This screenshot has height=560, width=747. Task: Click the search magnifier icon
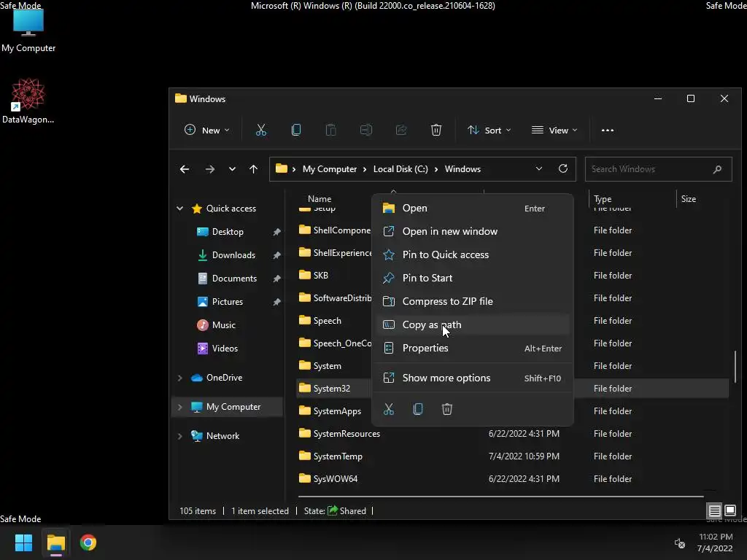pos(717,169)
